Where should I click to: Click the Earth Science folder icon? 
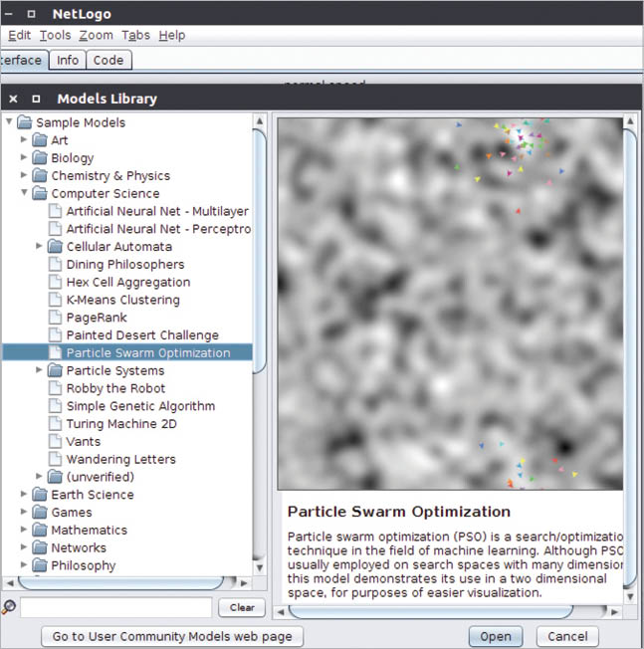(x=40, y=495)
